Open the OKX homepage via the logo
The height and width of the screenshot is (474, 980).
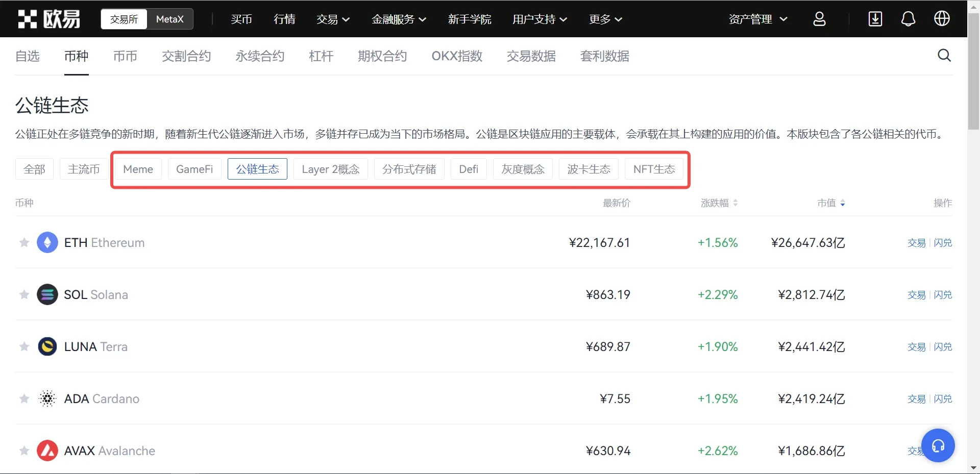tap(48, 19)
